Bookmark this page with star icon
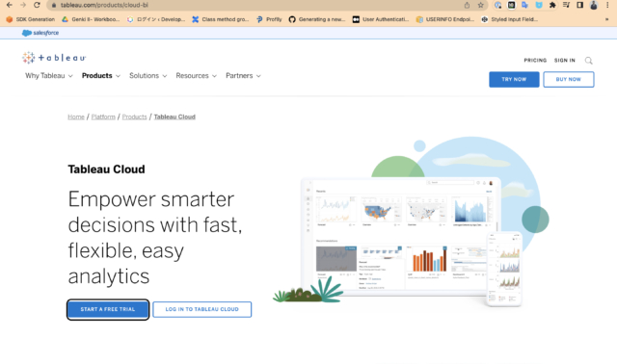 point(480,5)
